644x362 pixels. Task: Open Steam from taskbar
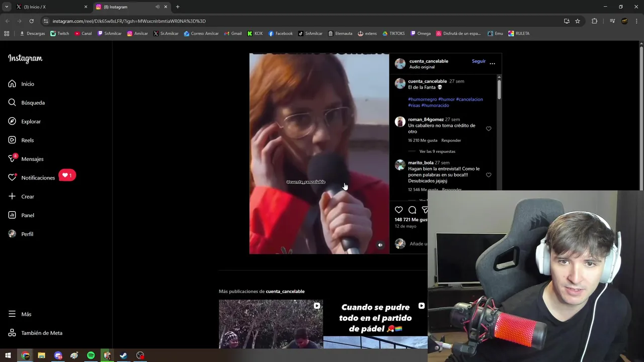[123, 355]
